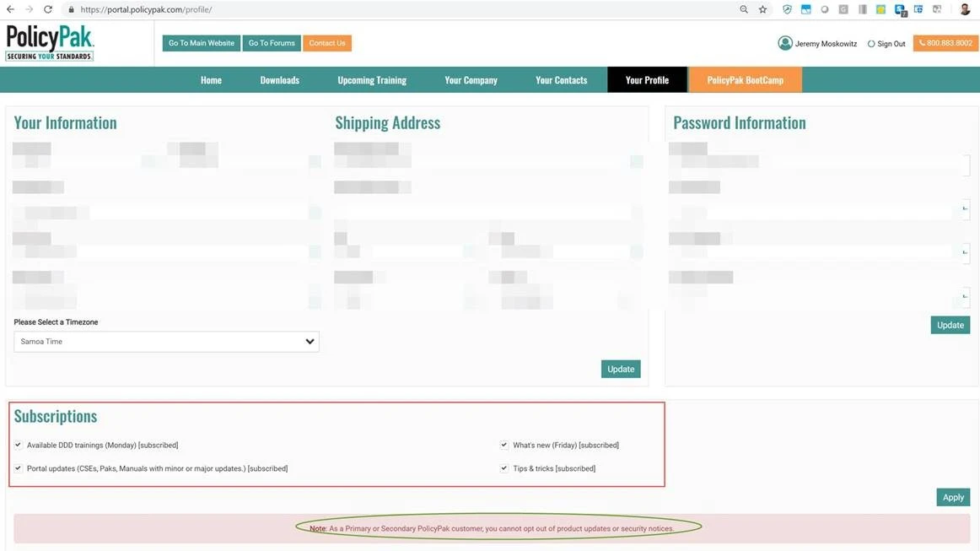This screenshot has height=551, width=980.
Task: Open the Chrome profile avatar
Action: pos(965,9)
